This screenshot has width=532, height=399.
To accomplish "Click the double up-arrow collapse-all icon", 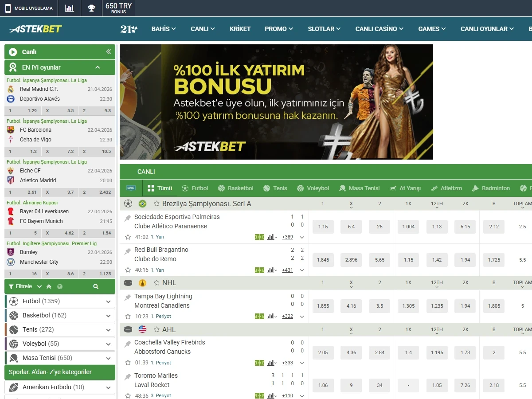I will [49, 286].
